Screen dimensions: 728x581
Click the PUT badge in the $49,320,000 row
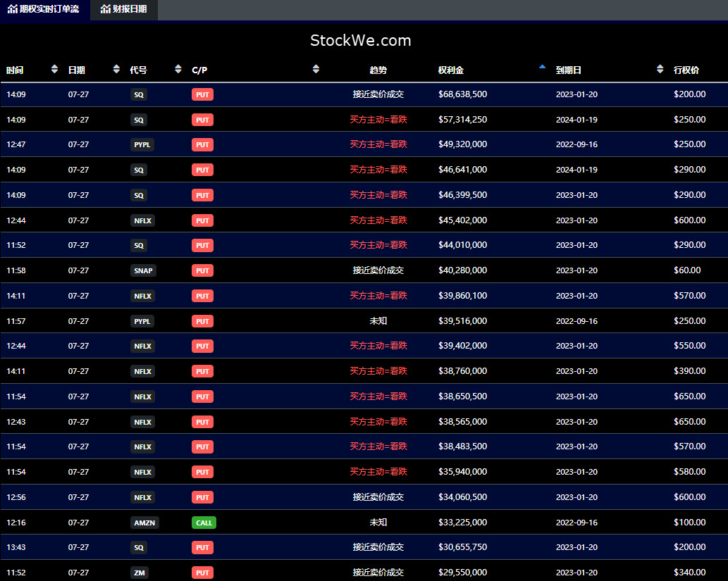[202, 145]
